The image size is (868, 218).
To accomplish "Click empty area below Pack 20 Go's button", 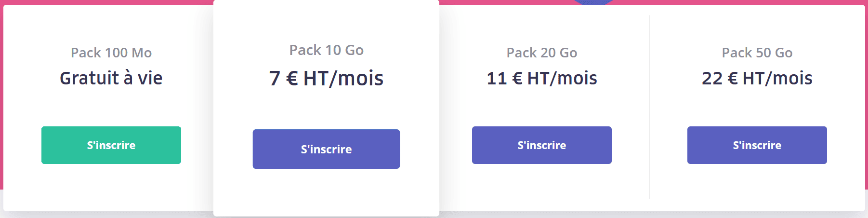I will point(541,187).
